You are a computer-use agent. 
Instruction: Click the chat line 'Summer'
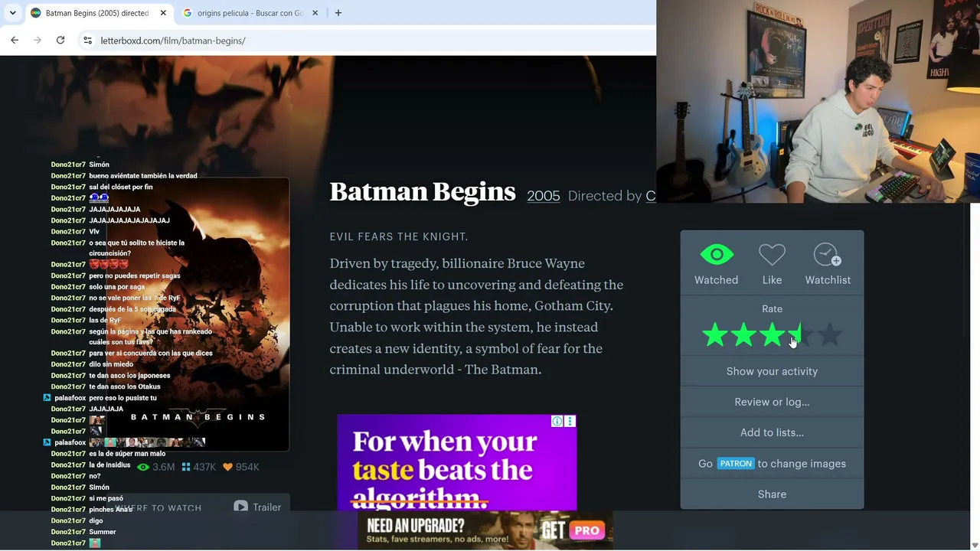pyautogui.click(x=103, y=532)
